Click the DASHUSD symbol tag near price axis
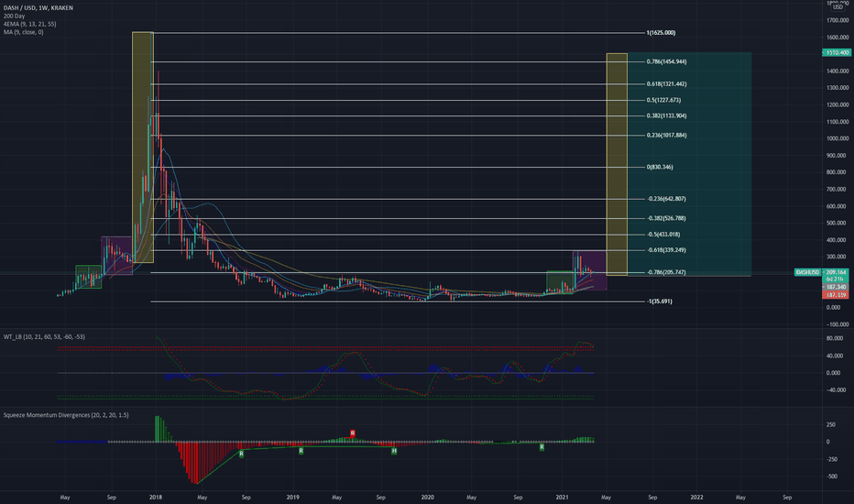This screenshot has width=854, height=504. [x=807, y=272]
